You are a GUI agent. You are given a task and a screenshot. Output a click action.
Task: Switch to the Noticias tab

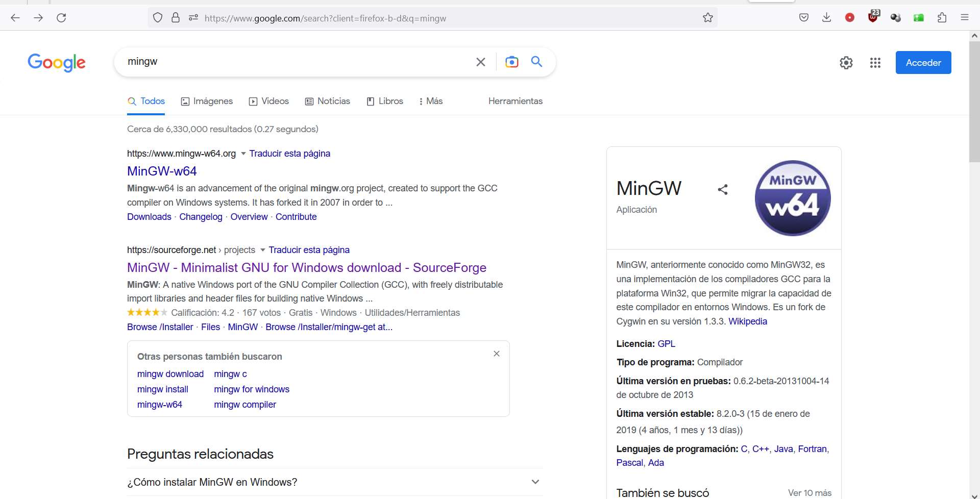click(328, 101)
